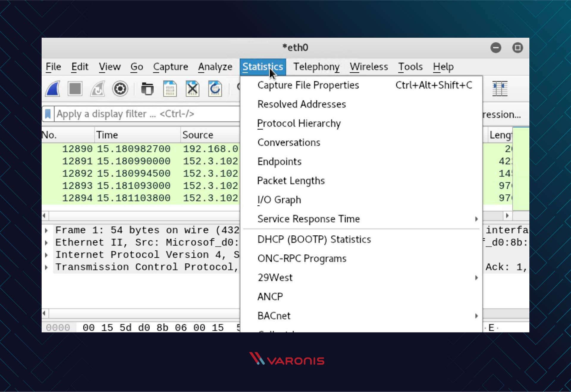Select packet row 12892

pyautogui.click(x=141, y=173)
